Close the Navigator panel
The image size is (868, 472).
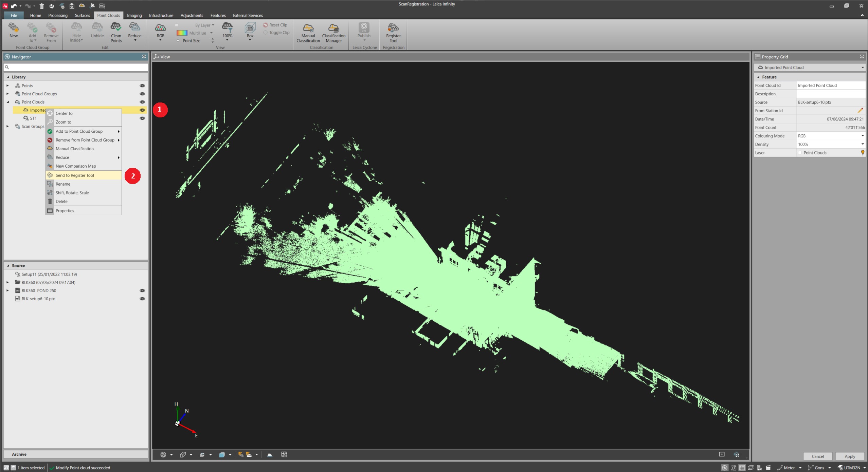click(144, 57)
